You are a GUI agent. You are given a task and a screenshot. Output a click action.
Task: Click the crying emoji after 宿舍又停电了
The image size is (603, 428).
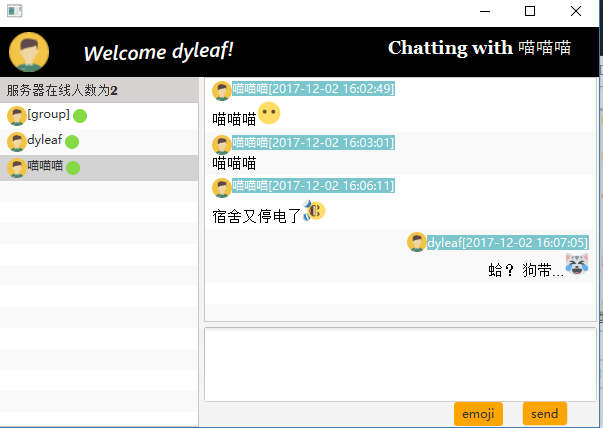tap(314, 210)
